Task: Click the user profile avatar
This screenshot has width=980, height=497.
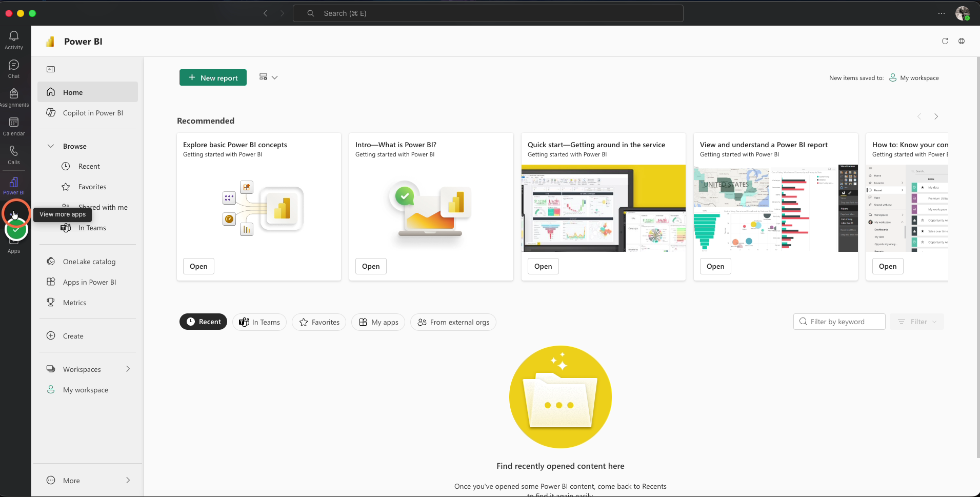Action: point(962,13)
